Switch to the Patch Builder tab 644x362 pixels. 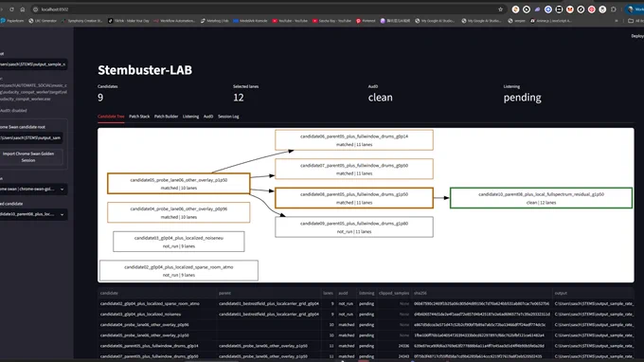[x=166, y=117]
